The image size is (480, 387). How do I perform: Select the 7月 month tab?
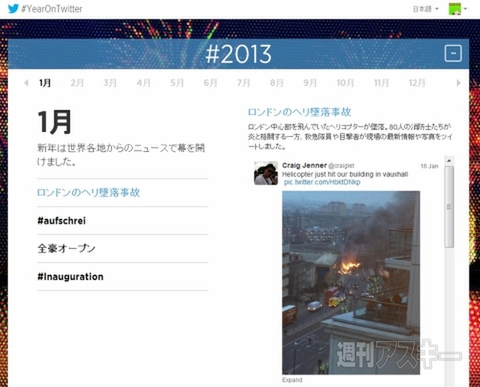click(x=243, y=83)
